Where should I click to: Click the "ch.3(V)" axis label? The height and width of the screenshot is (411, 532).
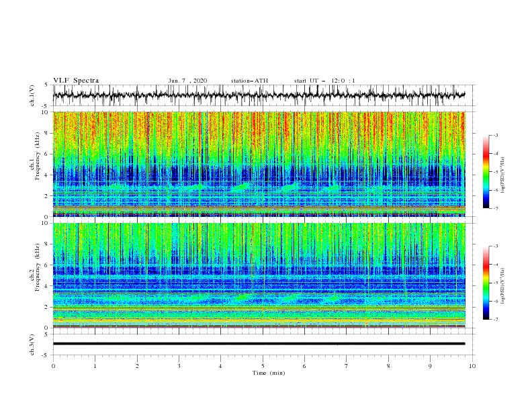32,345
